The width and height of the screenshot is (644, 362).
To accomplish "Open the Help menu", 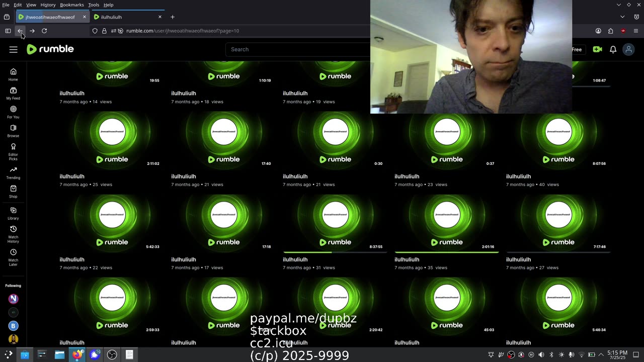I will point(108,5).
